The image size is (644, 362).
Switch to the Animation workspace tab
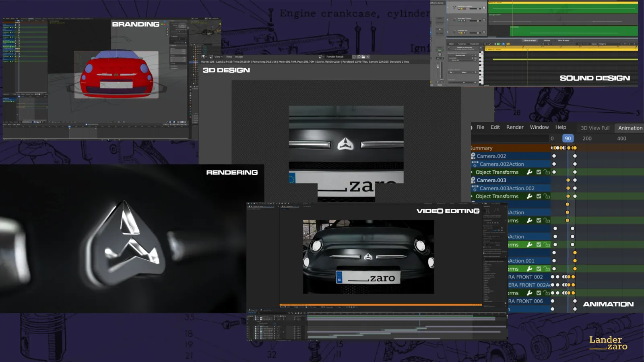[630, 128]
